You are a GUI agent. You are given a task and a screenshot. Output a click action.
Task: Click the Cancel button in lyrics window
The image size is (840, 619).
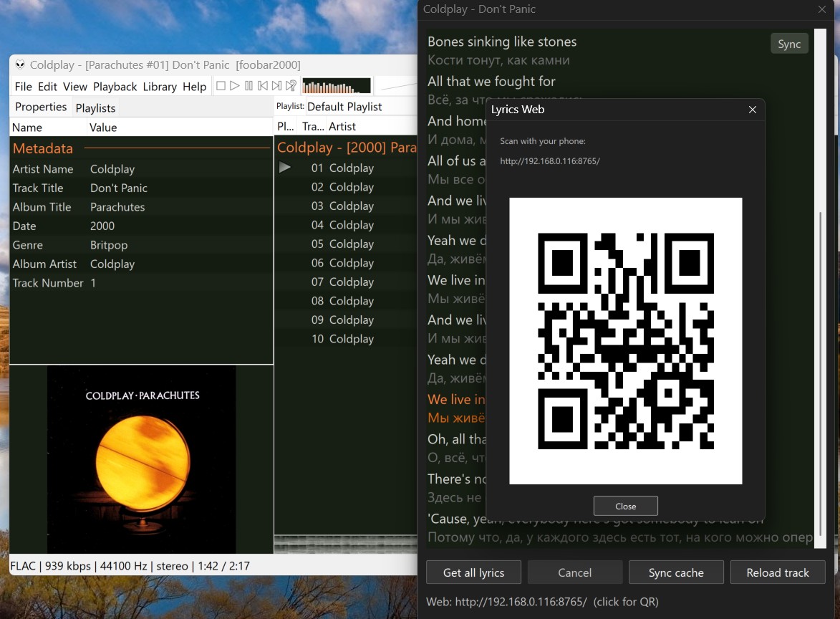[x=575, y=572]
